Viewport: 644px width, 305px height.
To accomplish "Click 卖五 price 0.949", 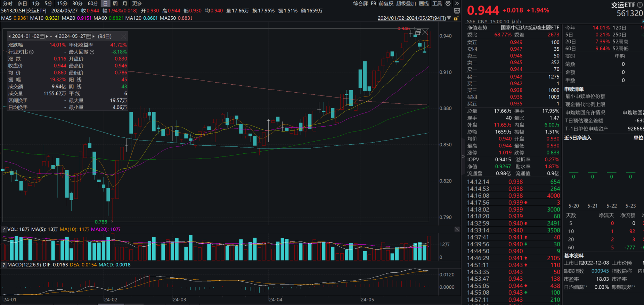I will click(x=516, y=42).
